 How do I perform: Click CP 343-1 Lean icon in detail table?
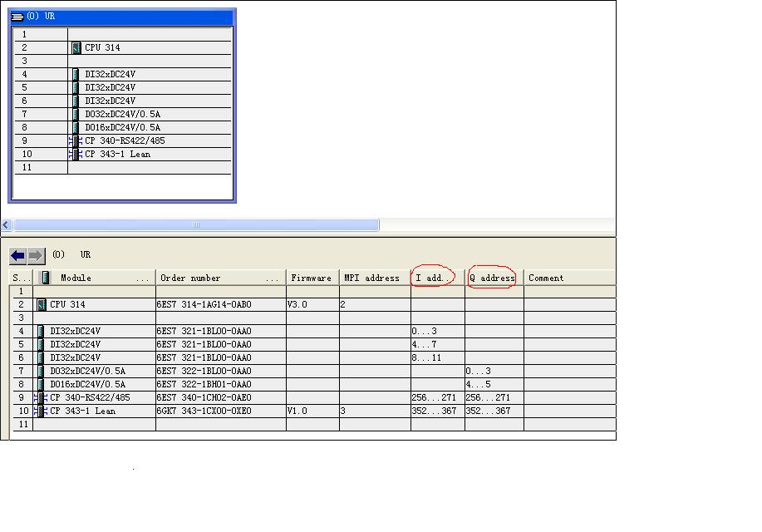pyautogui.click(x=41, y=411)
